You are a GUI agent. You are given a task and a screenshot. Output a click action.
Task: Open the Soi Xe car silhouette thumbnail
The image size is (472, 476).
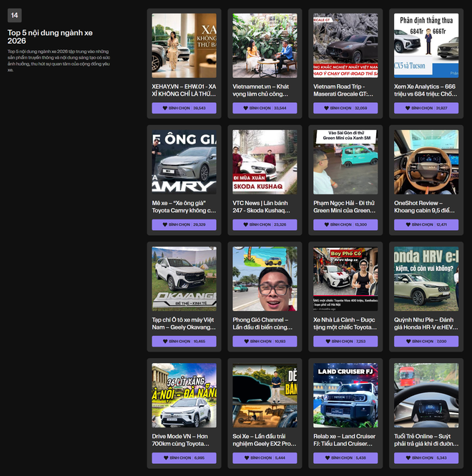pos(265,395)
